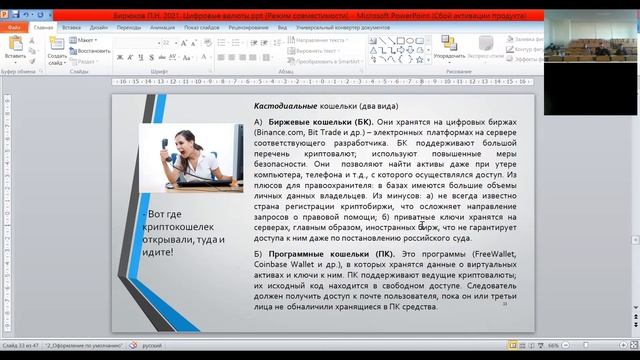
Task: Open the Файл (File) tab
Action: (x=14, y=27)
